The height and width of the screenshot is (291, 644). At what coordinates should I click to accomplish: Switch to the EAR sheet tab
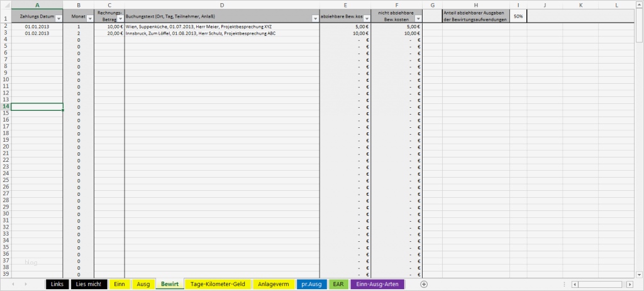click(x=338, y=284)
